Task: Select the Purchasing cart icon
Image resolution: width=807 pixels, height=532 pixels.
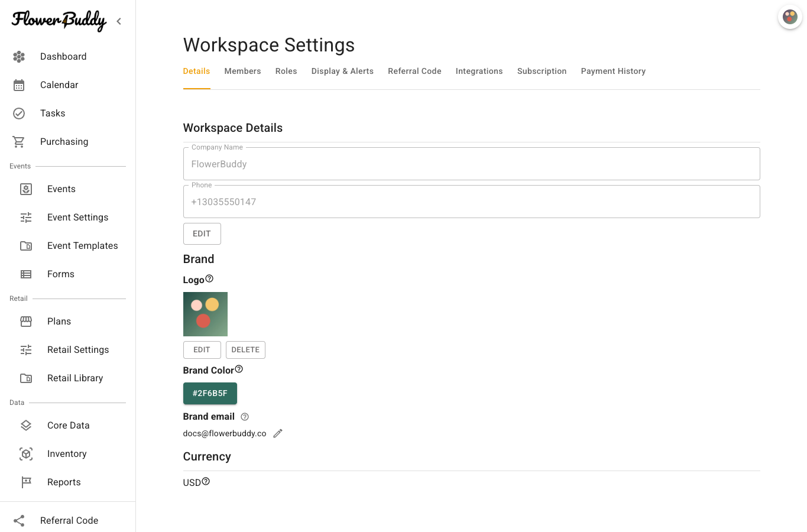Action: pos(19,142)
